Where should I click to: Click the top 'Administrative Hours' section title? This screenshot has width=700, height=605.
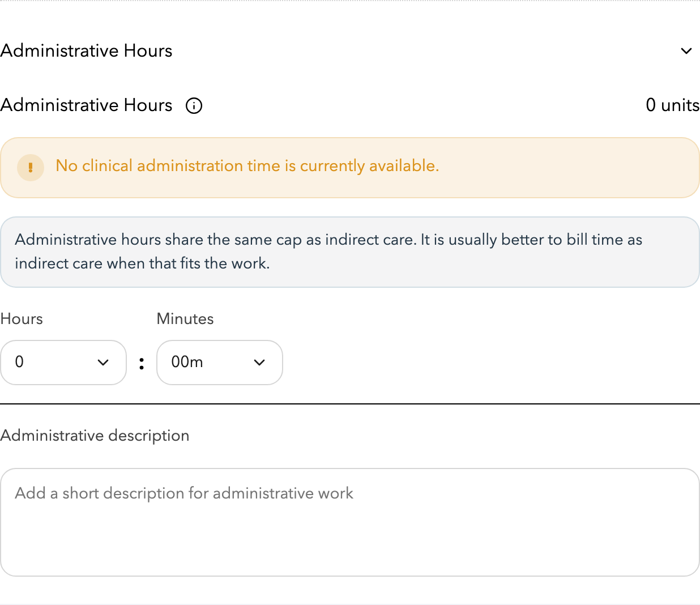pos(86,51)
